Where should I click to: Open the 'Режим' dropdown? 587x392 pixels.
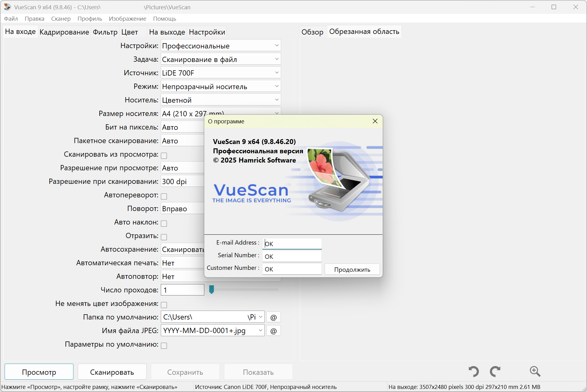[x=221, y=86]
